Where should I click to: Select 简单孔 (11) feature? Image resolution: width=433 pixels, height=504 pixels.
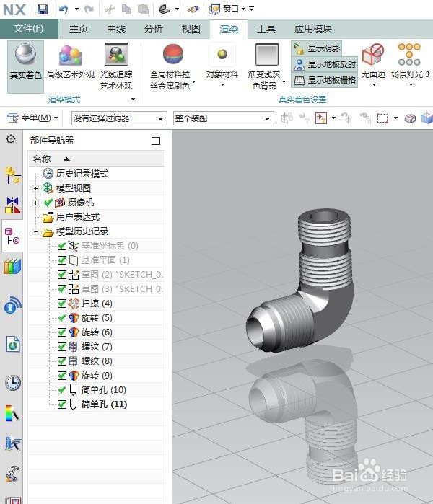(104, 404)
